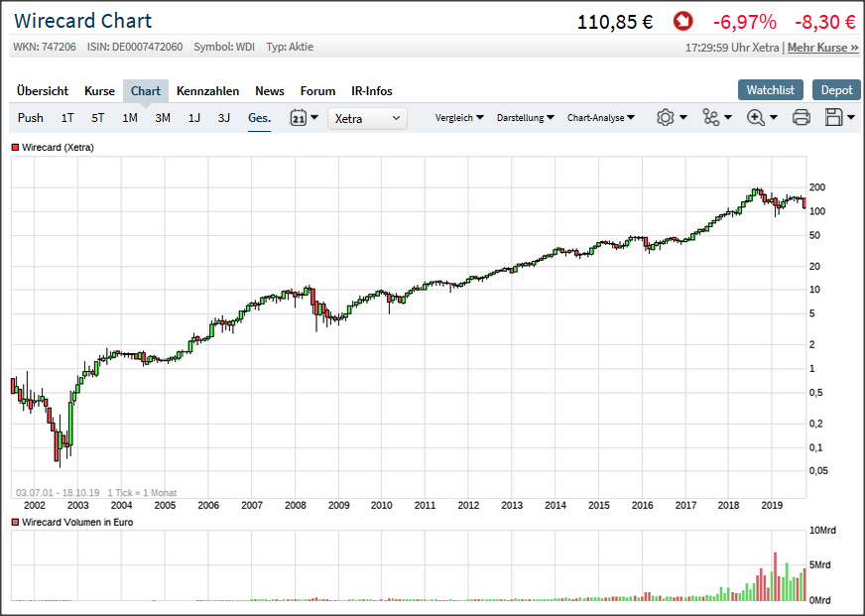Select the 5T time range

pos(97,118)
